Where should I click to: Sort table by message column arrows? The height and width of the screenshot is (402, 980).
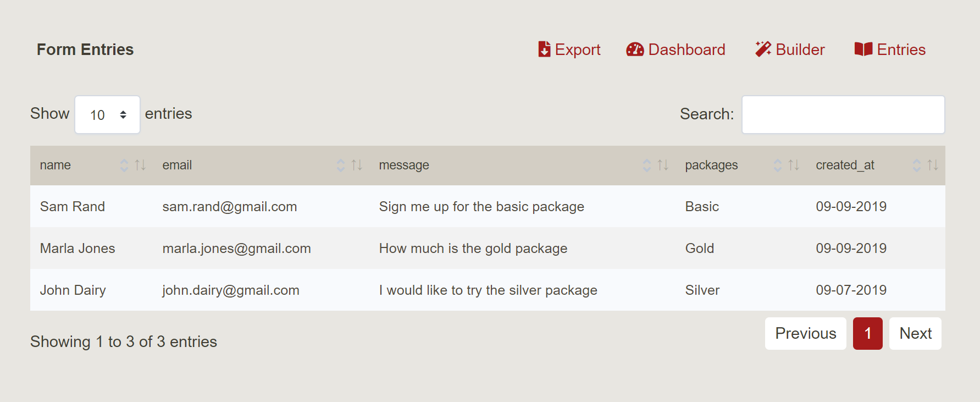(655, 165)
